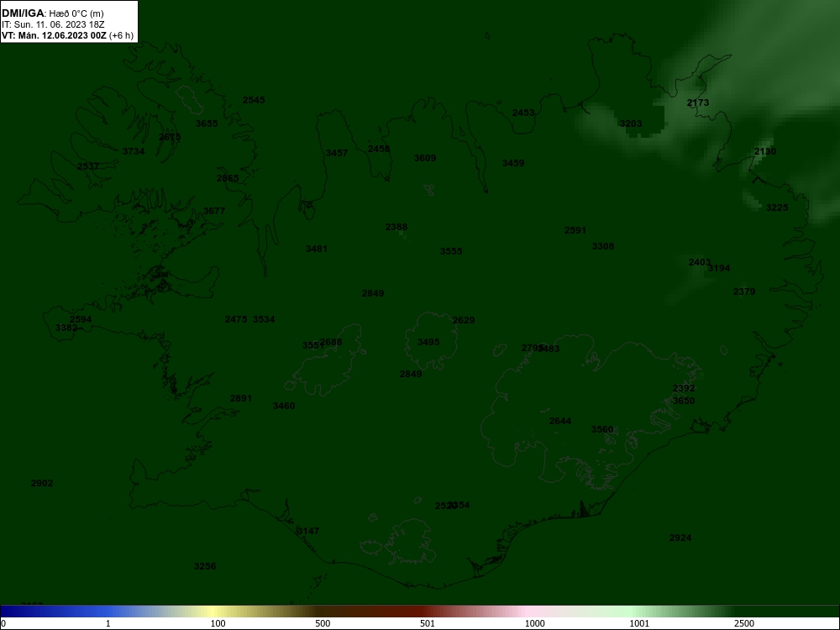Viewport: 840px width, 630px height.
Task: Click the 3225 map label
Action: 777,207
